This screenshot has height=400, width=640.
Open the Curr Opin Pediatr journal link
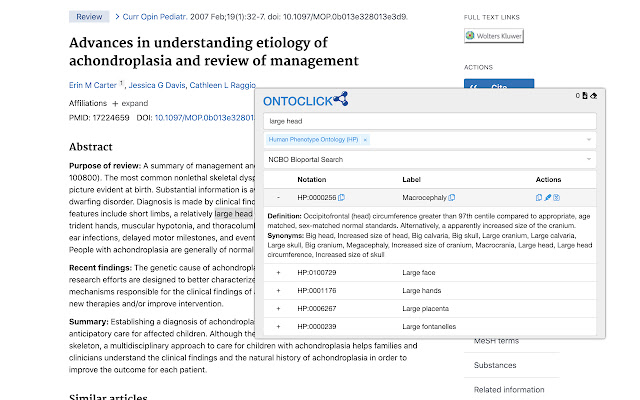[x=154, y=17]
